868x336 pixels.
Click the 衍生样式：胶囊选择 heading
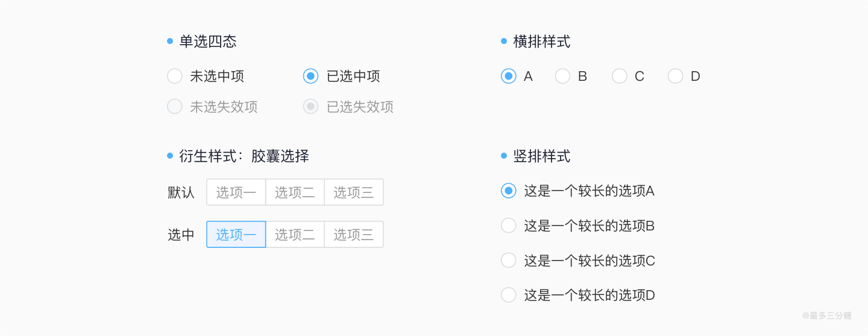[244, 156]
